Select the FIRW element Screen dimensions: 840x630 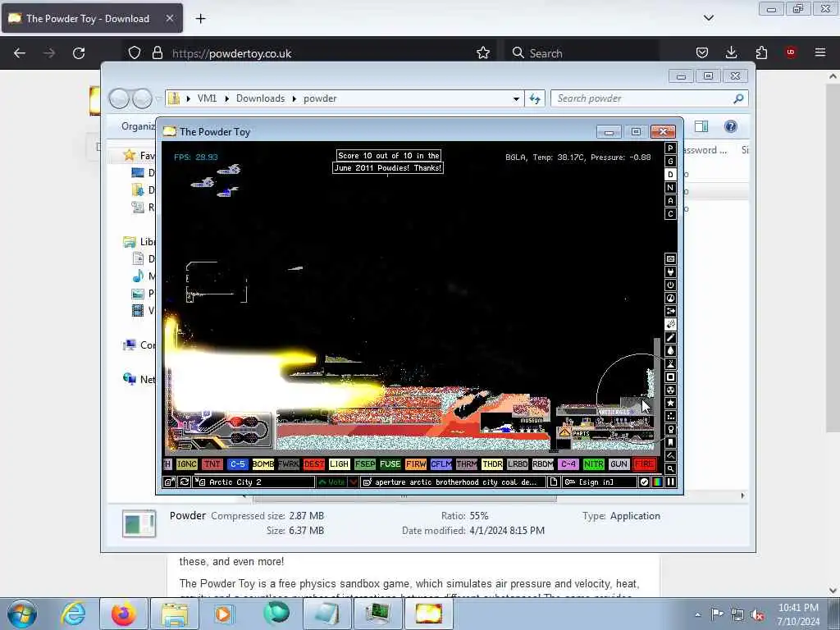click(416, 464)
